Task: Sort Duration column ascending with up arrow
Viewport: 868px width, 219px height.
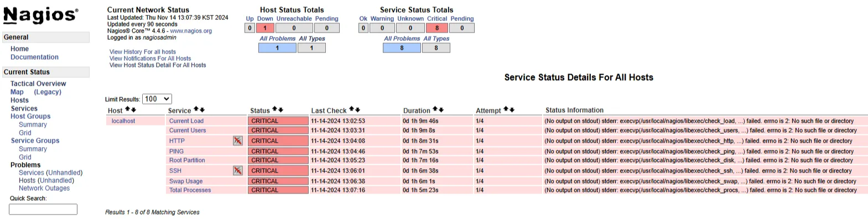Action: 435,109
